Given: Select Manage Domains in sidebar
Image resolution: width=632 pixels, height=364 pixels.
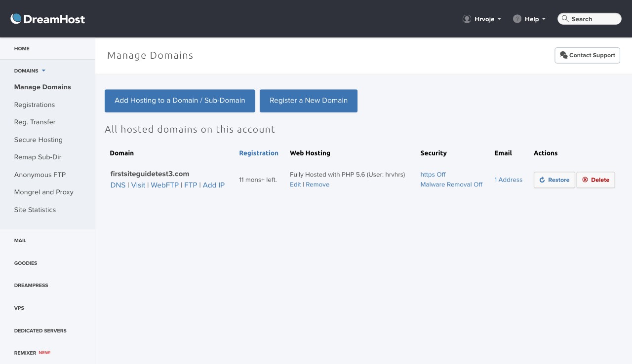Looking at the screenshot, I should 42,87.
